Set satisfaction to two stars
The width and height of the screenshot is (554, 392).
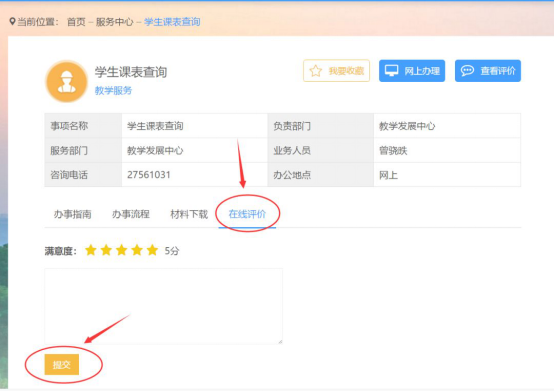[x=106, y=250]
